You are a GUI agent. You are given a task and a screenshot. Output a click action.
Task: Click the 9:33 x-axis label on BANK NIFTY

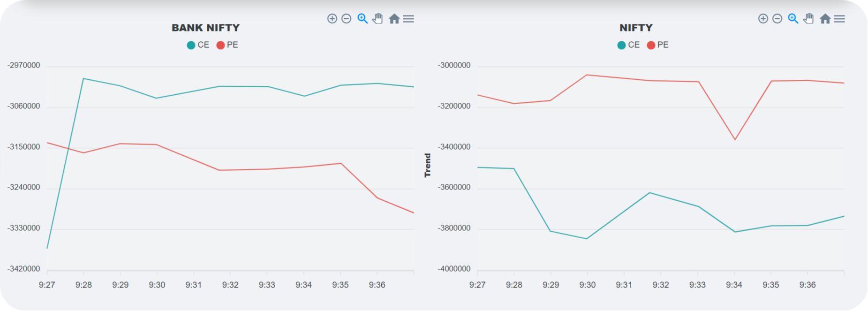267,285
